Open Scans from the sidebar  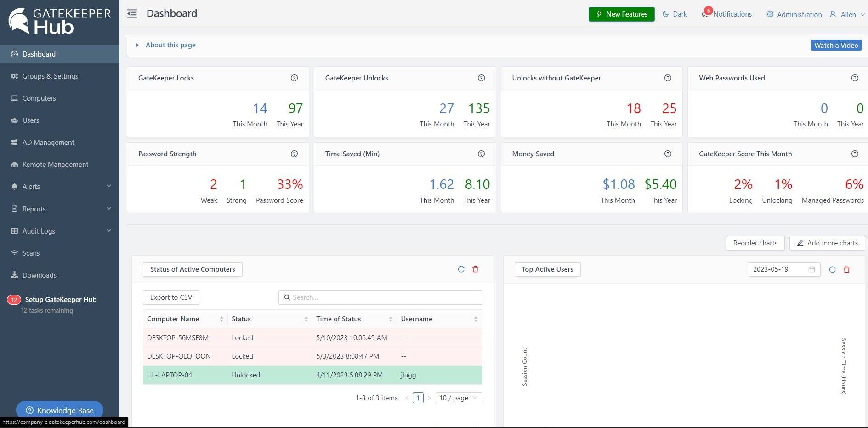point(30,253)
